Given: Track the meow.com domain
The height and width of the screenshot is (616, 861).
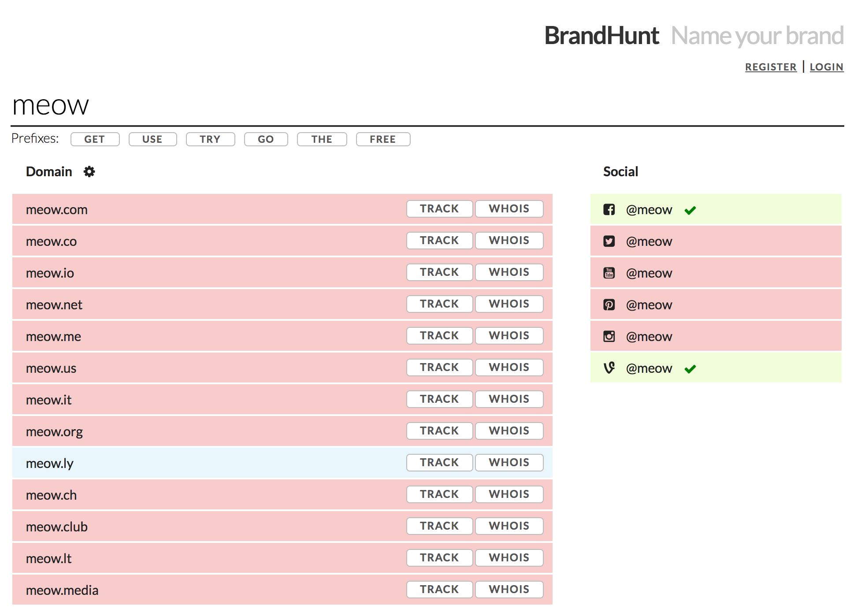Looking at the screenshot, I should click(x=439, y=209).
